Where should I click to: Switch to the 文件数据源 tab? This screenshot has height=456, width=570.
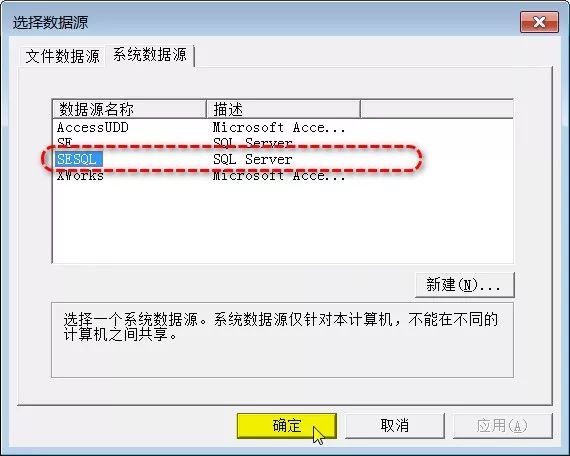coord(63,56)
